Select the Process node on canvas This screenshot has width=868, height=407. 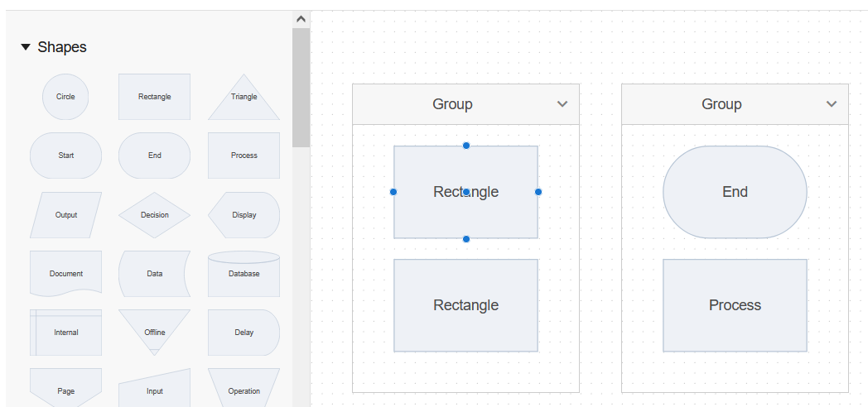[735, 305]
